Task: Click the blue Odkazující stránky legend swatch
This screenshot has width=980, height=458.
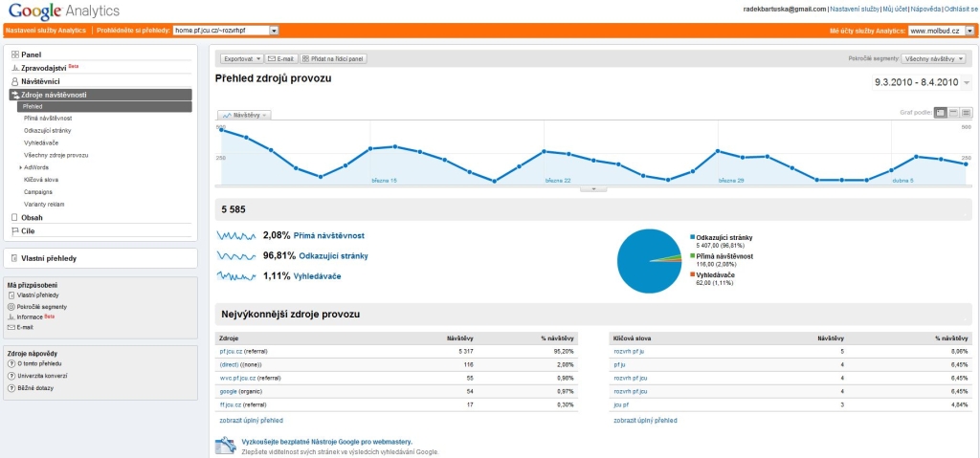Action: point(692,236)
